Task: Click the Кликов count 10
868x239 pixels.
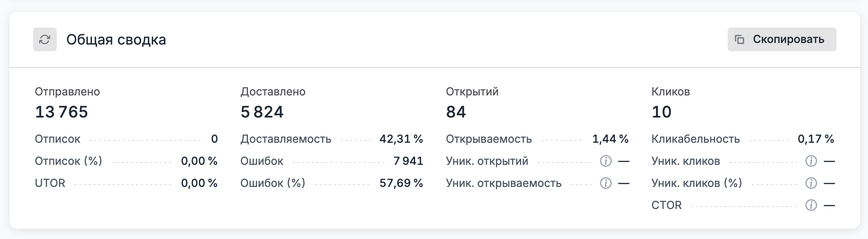Action: pos(661,112)
